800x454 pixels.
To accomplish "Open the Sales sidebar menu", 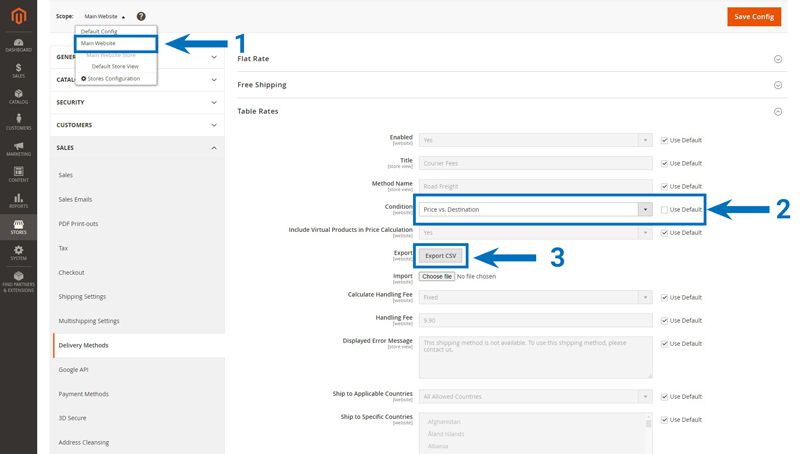I will (x=18, y=71).
